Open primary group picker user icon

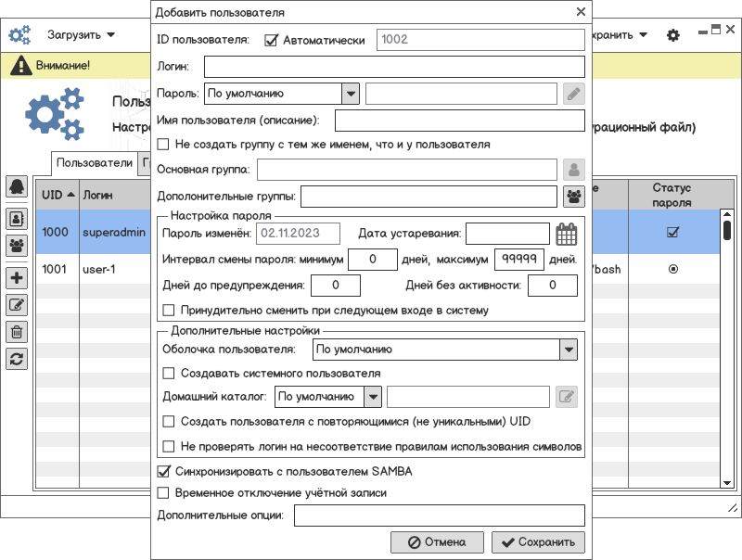click(x=573, y=170)
